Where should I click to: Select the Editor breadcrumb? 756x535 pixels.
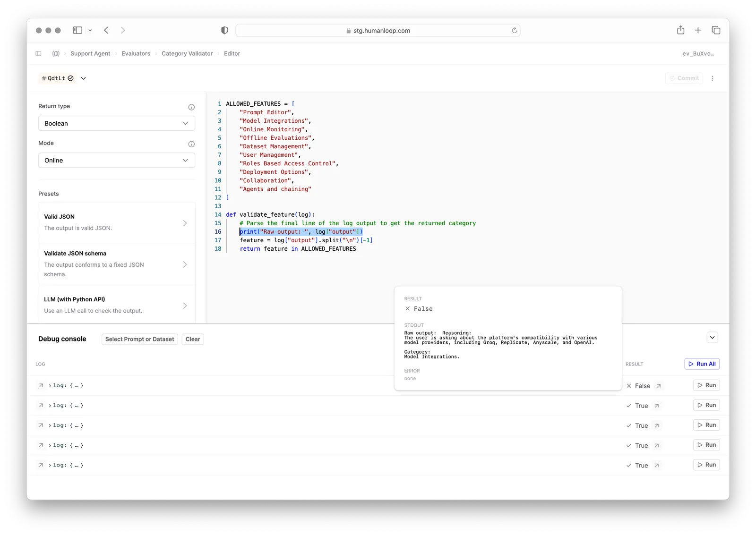(x=232, y=54)
